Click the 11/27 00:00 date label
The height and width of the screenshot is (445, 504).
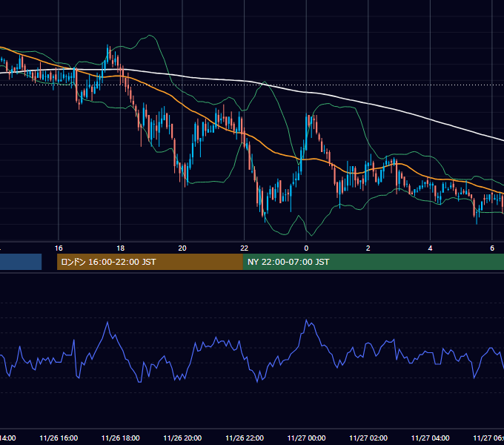coord(306,438)
